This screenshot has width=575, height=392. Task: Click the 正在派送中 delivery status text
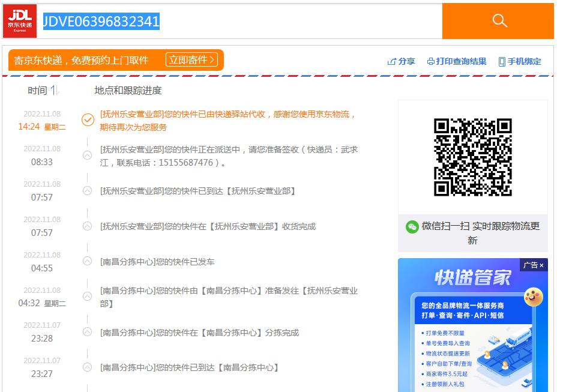(x=219, y=149)
